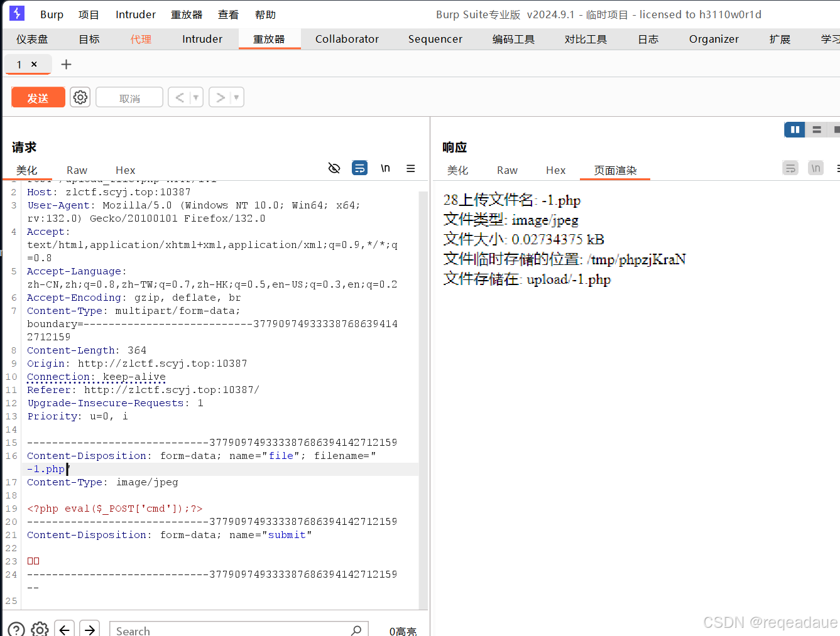Image resolution: width=840 pixels, height=636 pixels.
Task: Toggle show newline characters in request
Action: [385, 168]
